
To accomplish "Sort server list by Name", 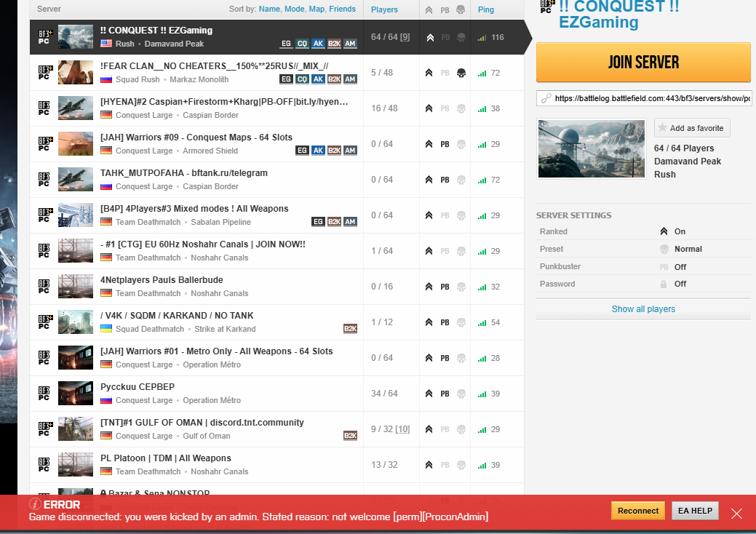I will (269, 9).
